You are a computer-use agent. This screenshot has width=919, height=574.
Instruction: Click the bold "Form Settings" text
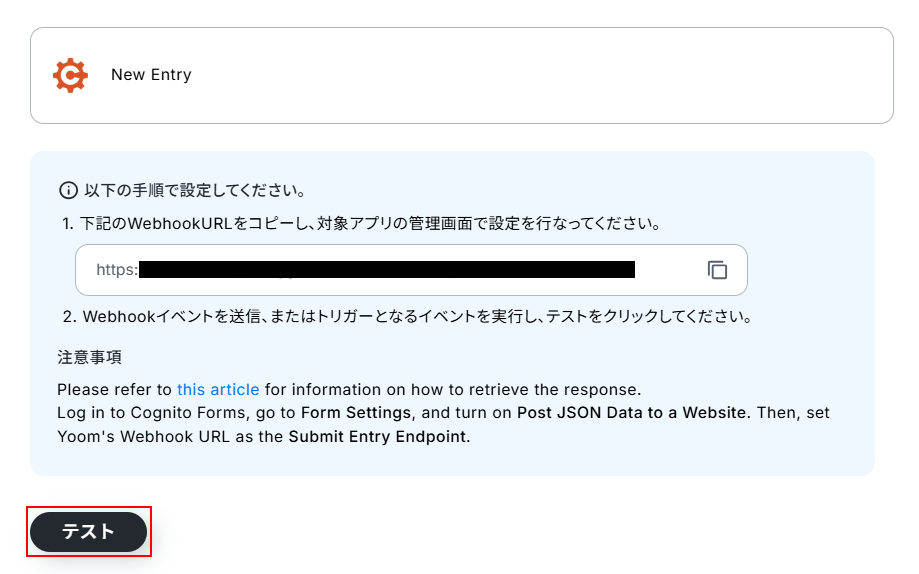tap(355, 412)
